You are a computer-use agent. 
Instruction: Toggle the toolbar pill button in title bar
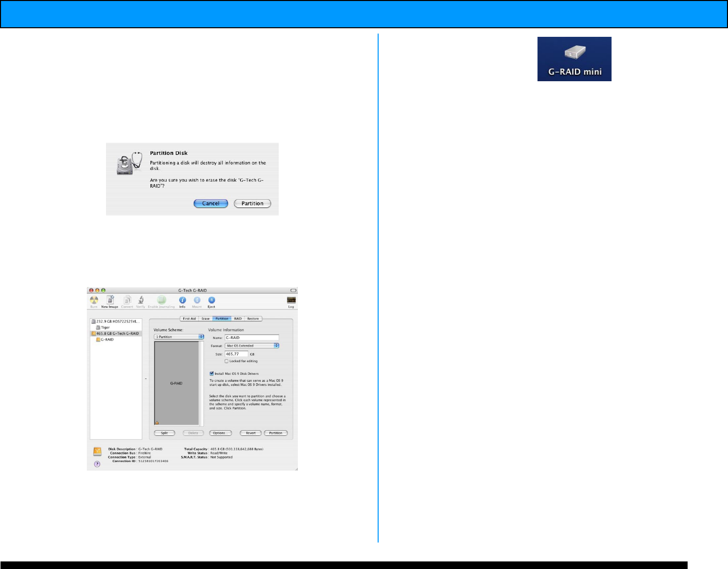click(x=293, y=291)
